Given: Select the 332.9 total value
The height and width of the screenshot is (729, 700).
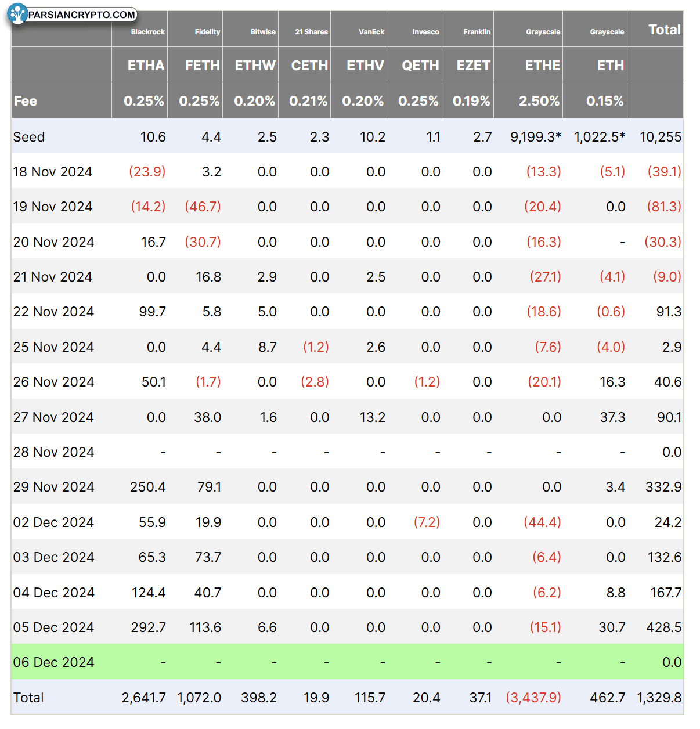Looking at the screenshot, I should point(664,487).
